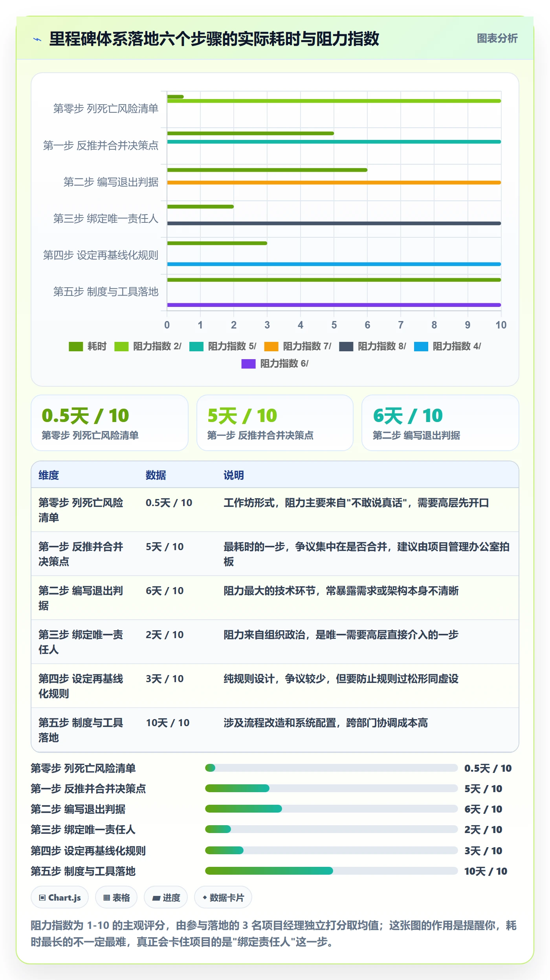Click the 3天 / 10 value in the progress list
550x980 pixels.
pos(483,851)
